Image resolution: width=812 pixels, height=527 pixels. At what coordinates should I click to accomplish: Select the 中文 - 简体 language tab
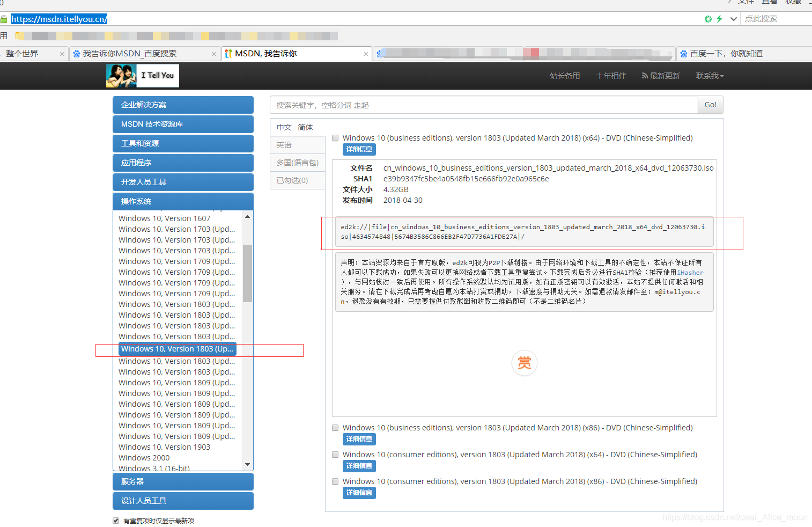pos(298,127)
